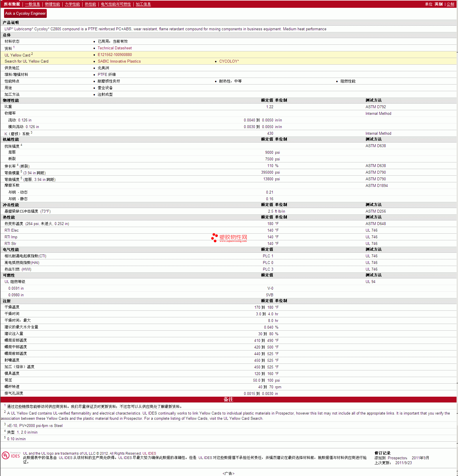The height and width of the screenshot is (476, 458).
Task: Select the 热性能 tab
Action: point(90,4)
